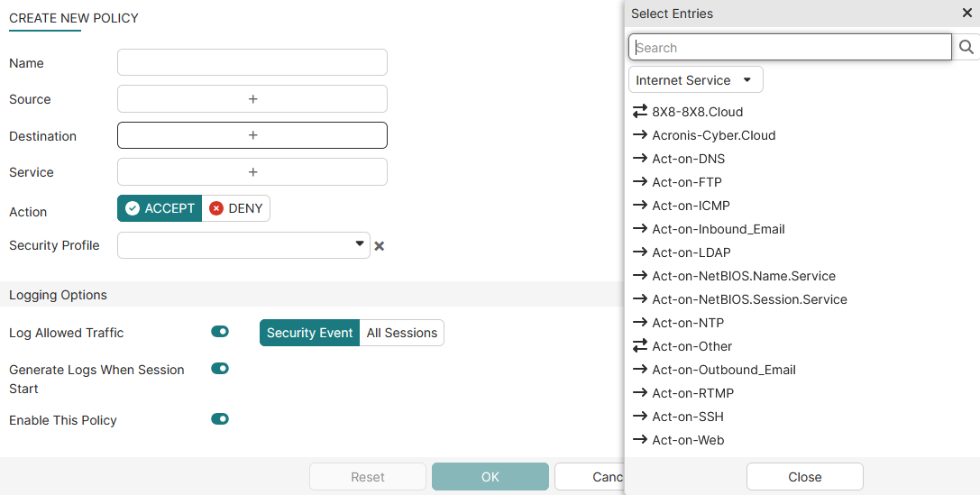Close the Select Entries panel with X
The height and width of the screenshot is (495, 980).
[x=966, y=14]
